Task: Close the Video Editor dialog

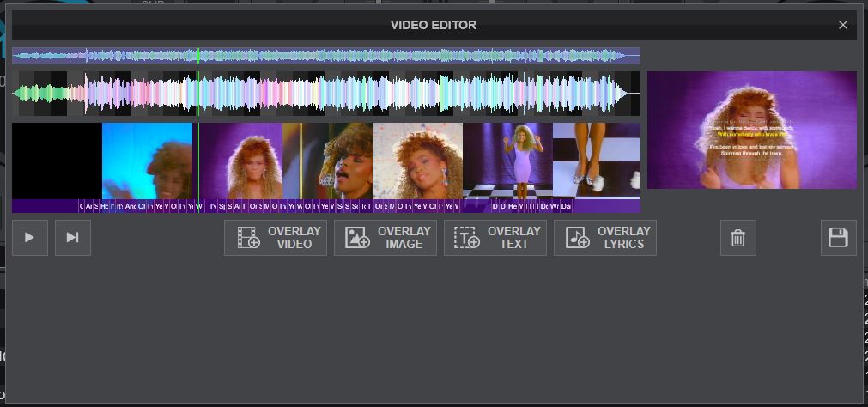Action: pos(842,25)
